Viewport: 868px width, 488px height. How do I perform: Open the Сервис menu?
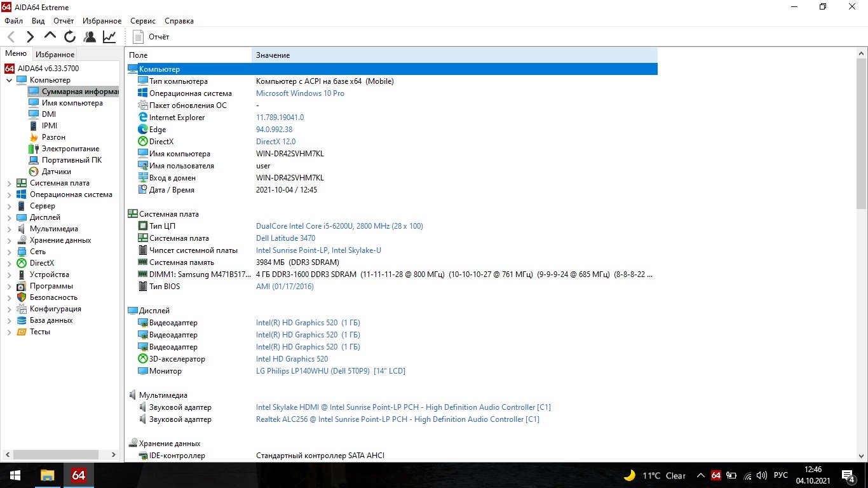tap(143, 21)
